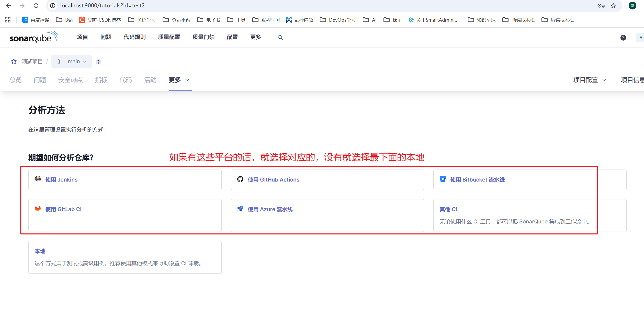
Task: Open the 编程学习 bookmark folder
Action: (x=266, y=20)
